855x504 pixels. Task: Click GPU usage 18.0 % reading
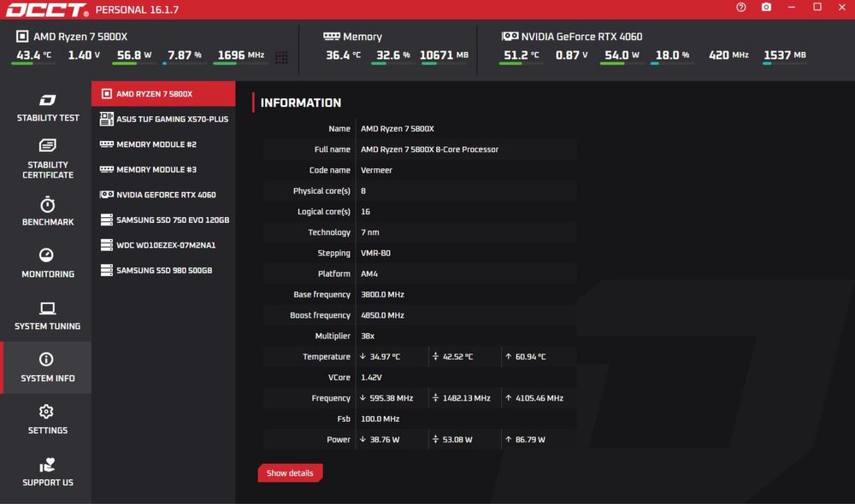[x=672, y=55]
